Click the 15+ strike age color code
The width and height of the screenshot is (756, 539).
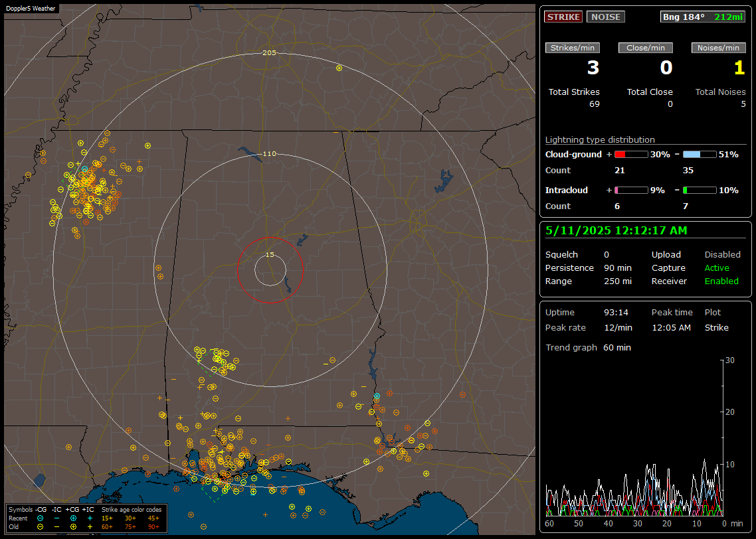coord(107,518)
